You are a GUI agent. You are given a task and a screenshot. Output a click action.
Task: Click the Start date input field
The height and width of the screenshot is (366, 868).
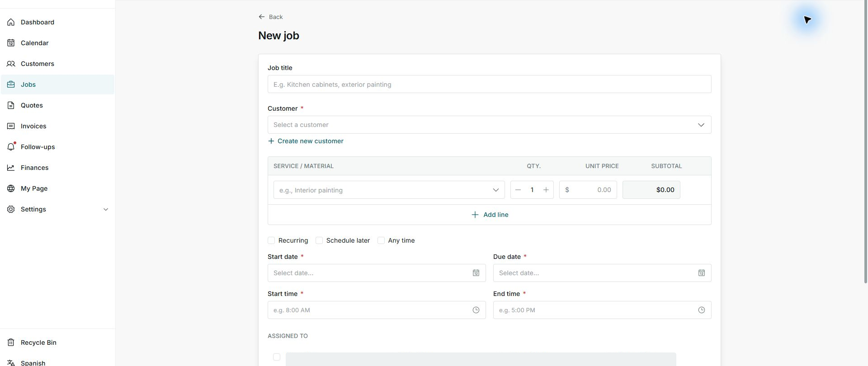click(377, 273)
